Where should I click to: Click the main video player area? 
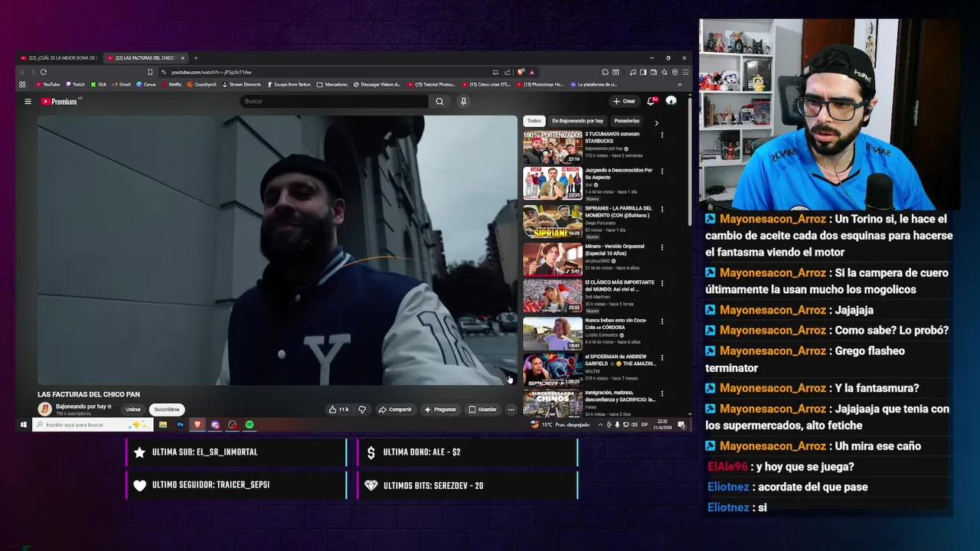point(277,249)
